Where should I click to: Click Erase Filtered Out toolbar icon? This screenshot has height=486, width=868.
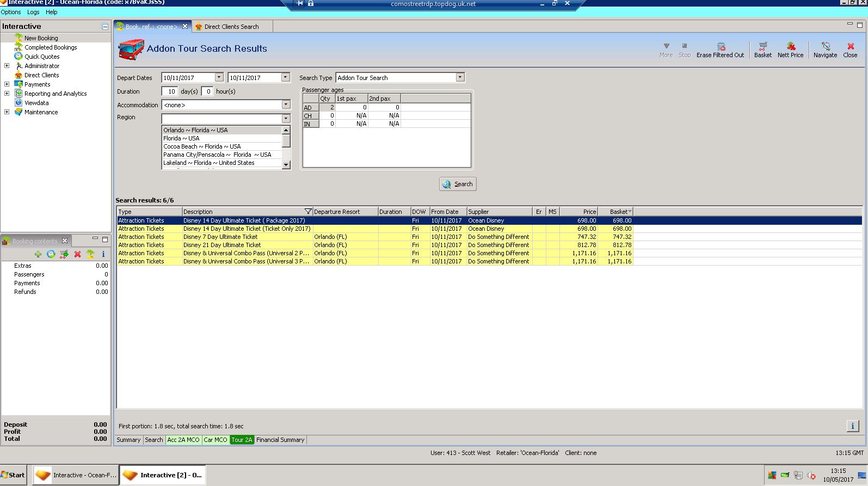[720, 50]
